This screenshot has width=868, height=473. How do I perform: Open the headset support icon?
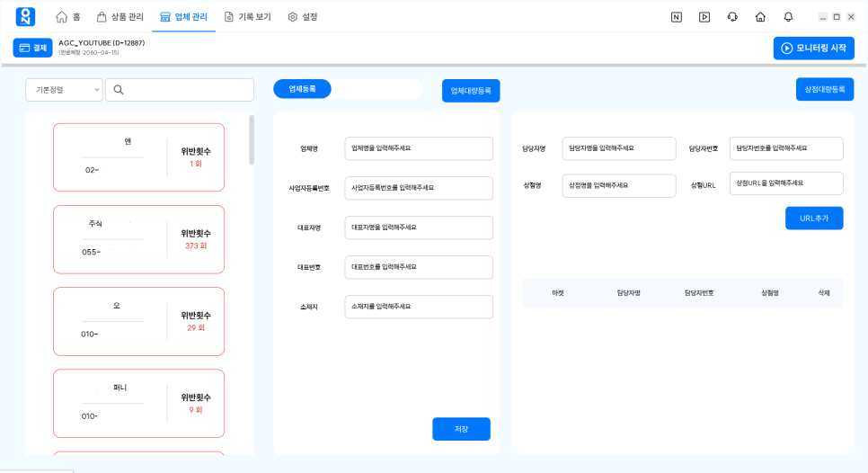732,17
